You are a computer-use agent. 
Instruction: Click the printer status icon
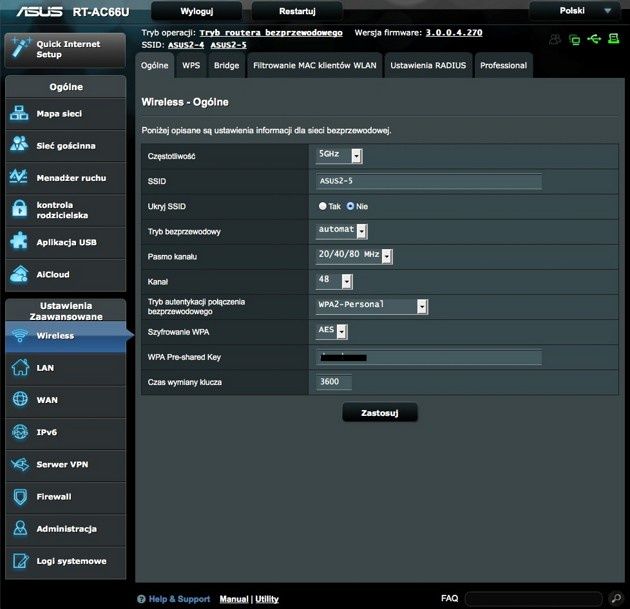(613, 39)
